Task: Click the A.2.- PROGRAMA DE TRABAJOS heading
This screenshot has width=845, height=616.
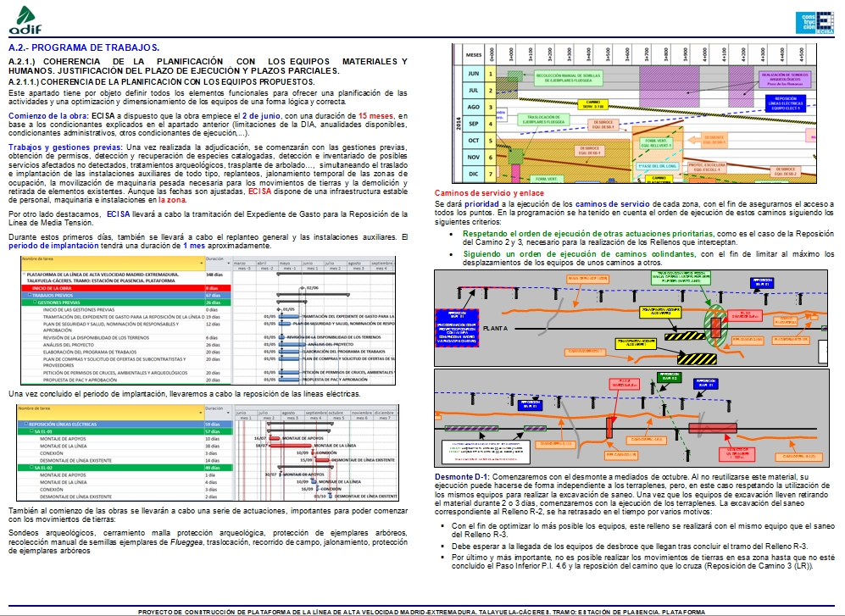Action: pos(84,48)
